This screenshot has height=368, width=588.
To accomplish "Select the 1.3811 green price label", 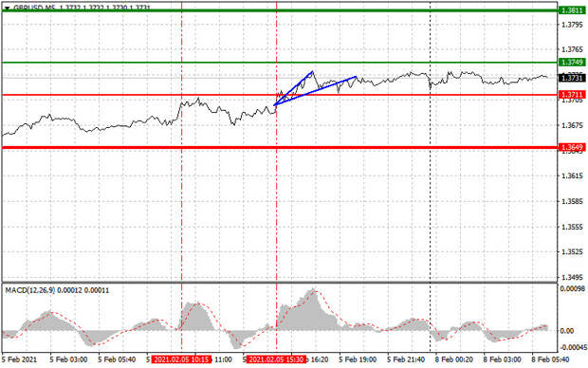I will [572, 10].
